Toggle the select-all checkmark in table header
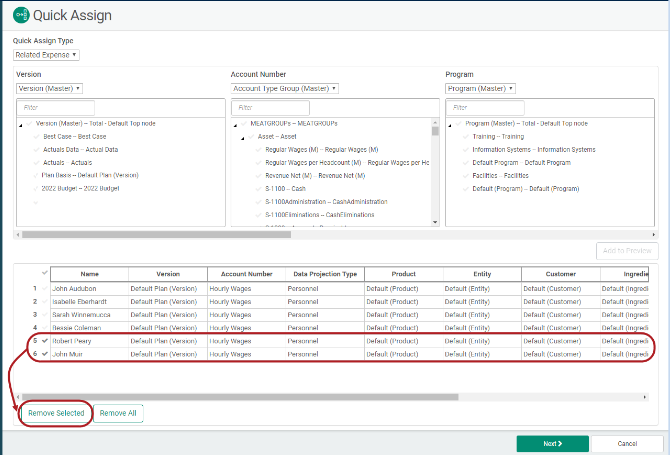 point(45,273)
